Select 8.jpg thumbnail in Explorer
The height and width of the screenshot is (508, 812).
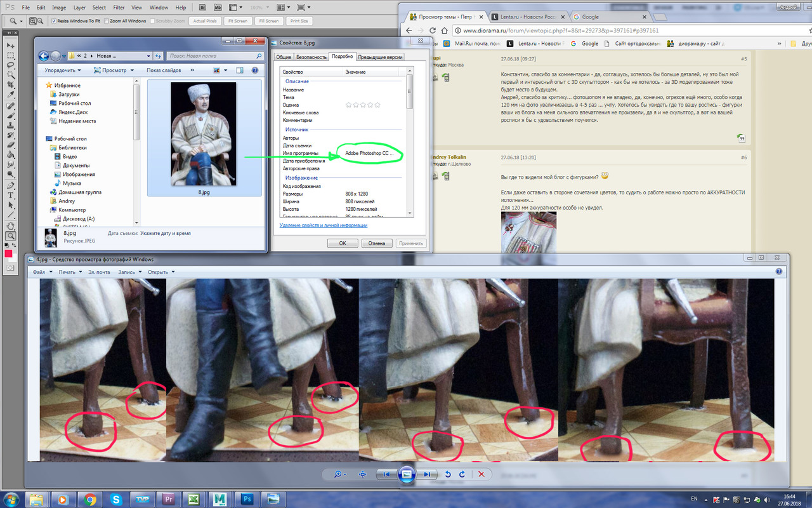tap(204, 138)
